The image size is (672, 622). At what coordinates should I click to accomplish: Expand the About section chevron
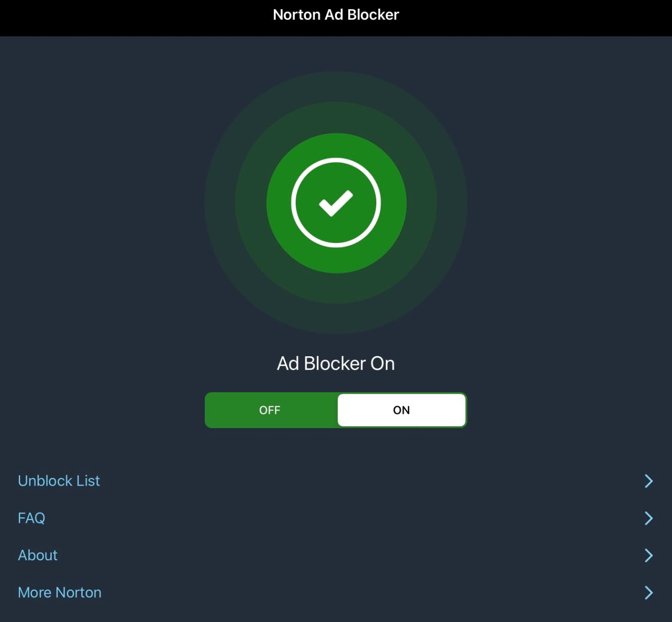tap(649, 555)
